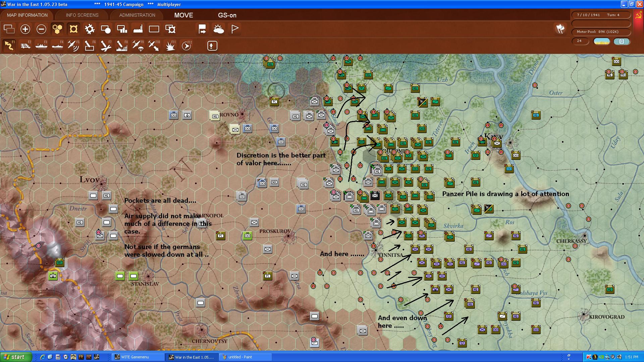Click the Soviet hammer and sickle emblem
This screenshot has width=644, height=362.
click(638, 16)
